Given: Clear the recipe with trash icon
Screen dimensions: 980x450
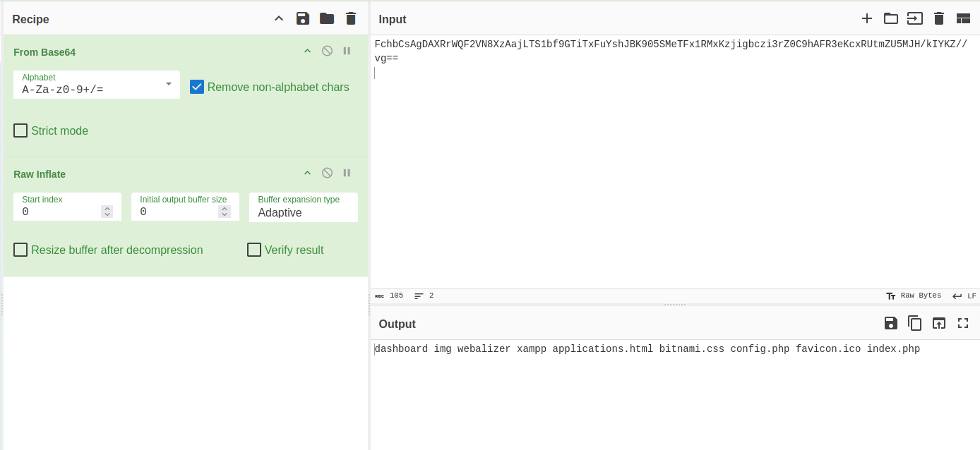Looking at the screenshot, I should pyautogui.click(x=351, y=18).
